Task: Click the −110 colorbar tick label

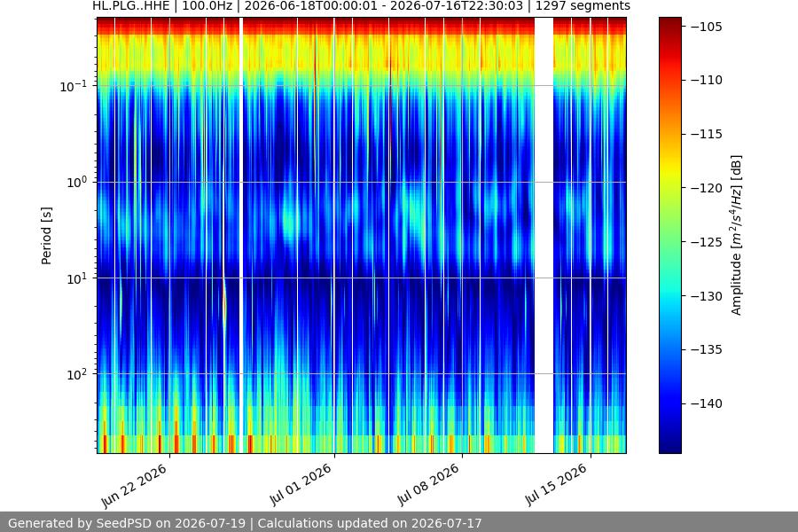Action: click(x=707, y=80)
